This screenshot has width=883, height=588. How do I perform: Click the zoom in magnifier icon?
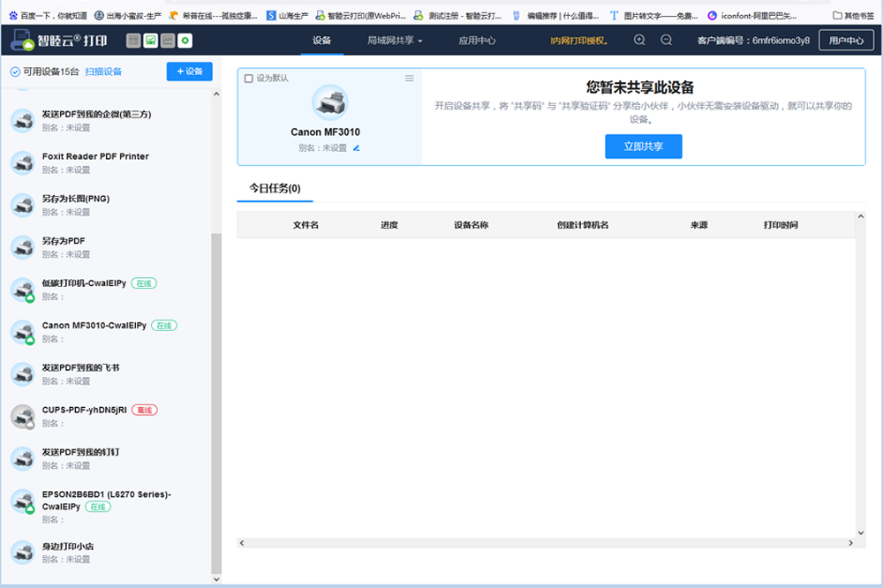tap(639, 40)
